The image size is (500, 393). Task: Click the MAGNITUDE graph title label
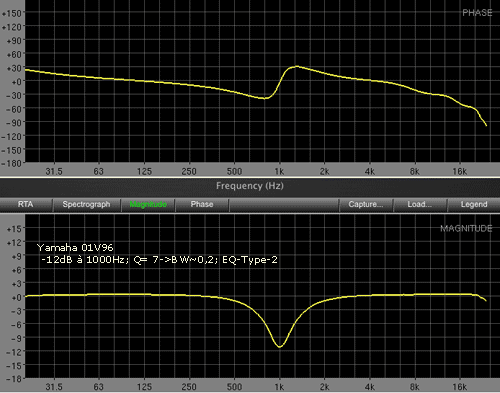(x=466, y=228)
